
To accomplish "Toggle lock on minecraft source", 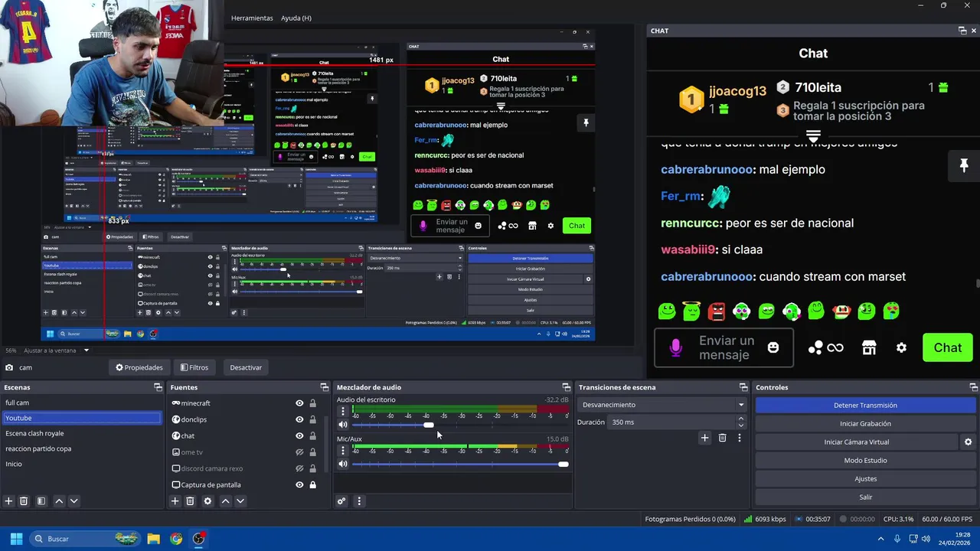I will pos(312,403).
